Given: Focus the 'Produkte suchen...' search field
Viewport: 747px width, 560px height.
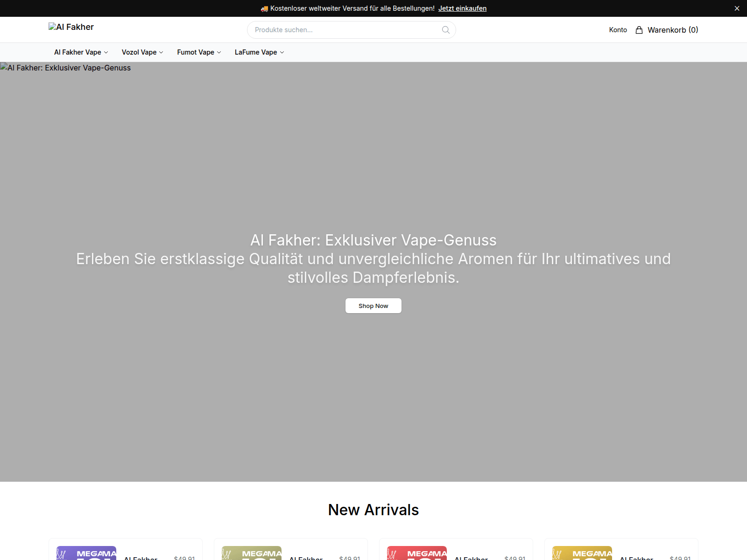Looking at the screenshot, I should point(351,30).
